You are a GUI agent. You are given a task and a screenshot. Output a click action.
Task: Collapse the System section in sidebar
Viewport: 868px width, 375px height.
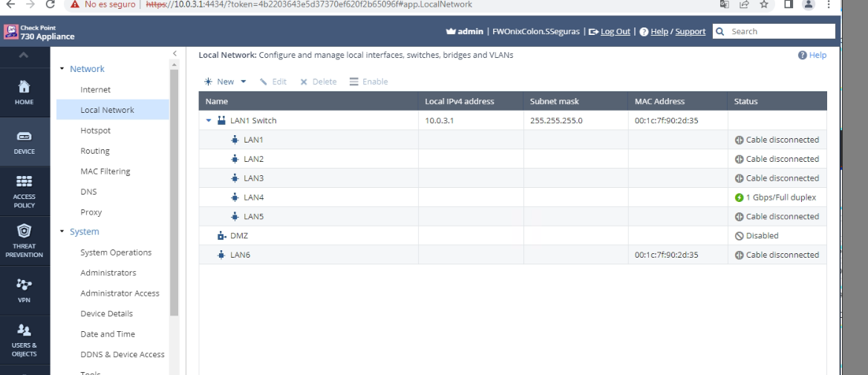(x=62, y=232)
